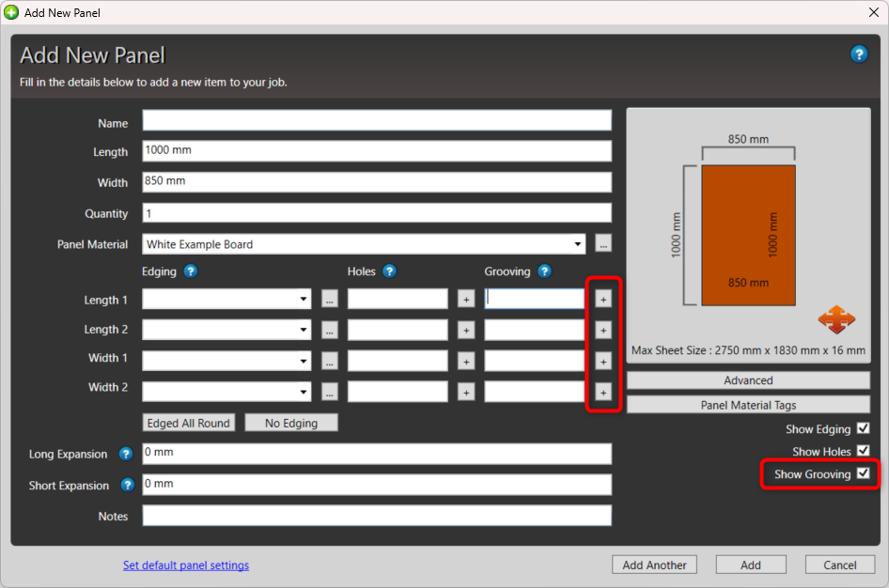Click the Add Another button
This screenshot has height=588, width=889.
click(654, 565)
